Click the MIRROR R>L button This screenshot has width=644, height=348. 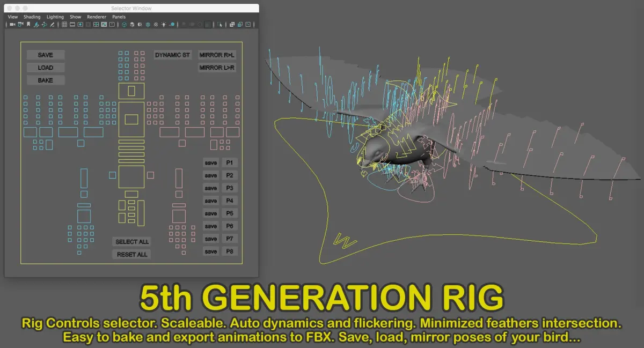tap(217, 55)
